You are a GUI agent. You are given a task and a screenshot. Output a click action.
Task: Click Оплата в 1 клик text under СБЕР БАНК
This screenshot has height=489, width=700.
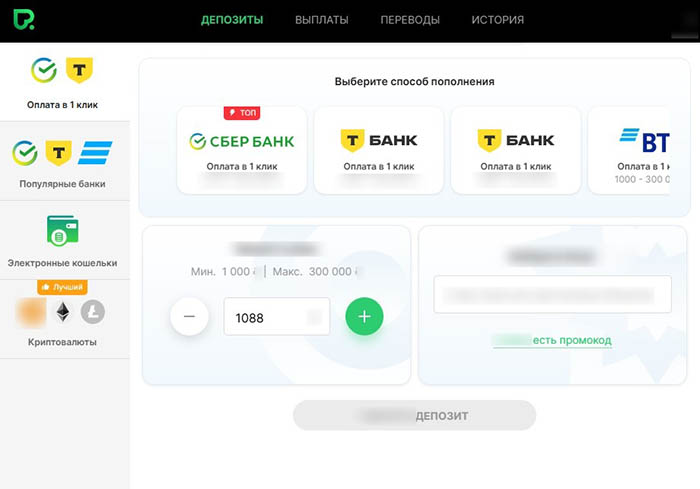coord(242,166)
